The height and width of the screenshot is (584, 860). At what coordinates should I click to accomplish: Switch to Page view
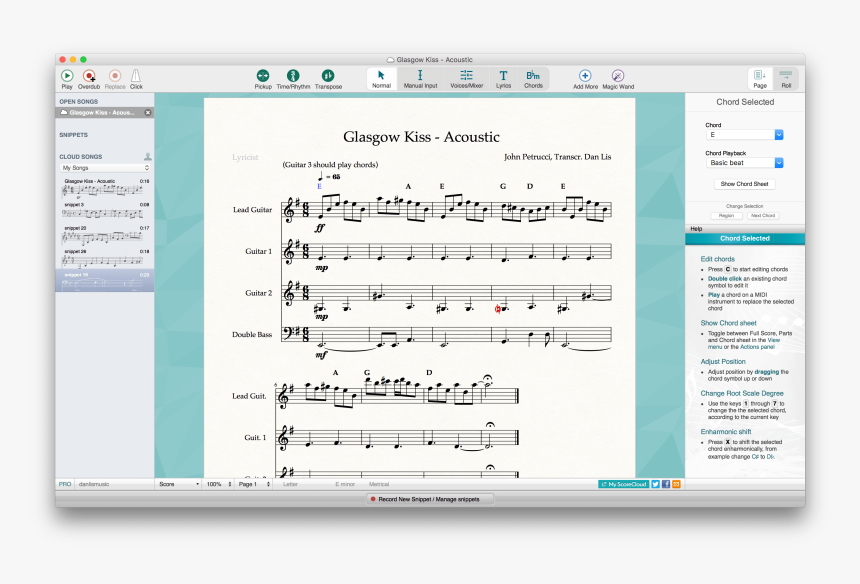(760, 79)
